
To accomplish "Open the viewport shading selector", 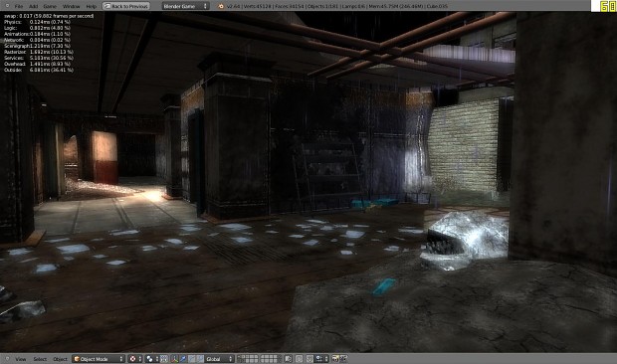I will (x=135, y=358).
